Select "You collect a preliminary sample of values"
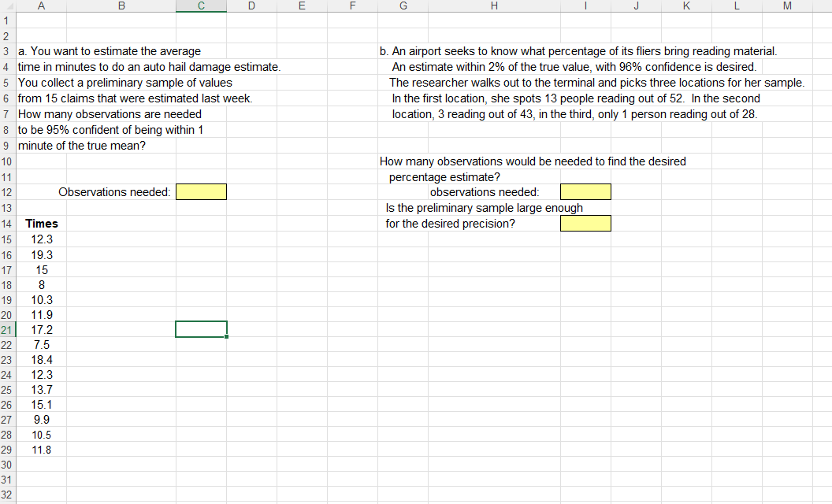This screenshot has width=832, height=504. 125,83
